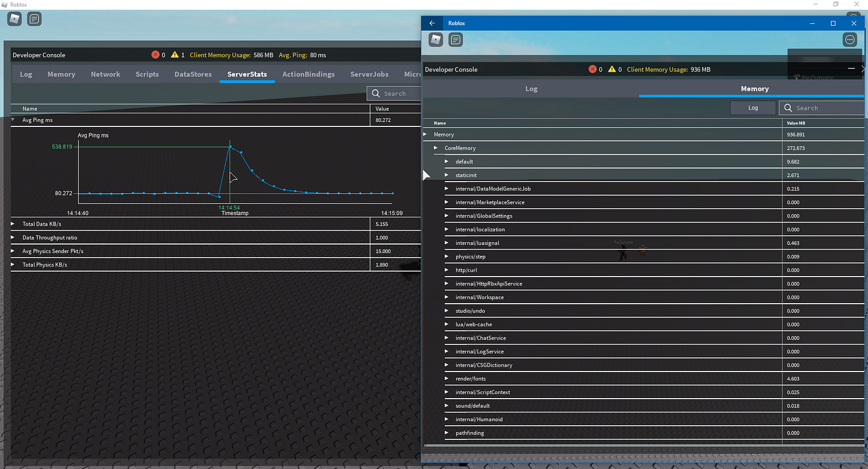Expand the CoreMemory tree row
Screen dimensions: 868x469
pos(435,148)
